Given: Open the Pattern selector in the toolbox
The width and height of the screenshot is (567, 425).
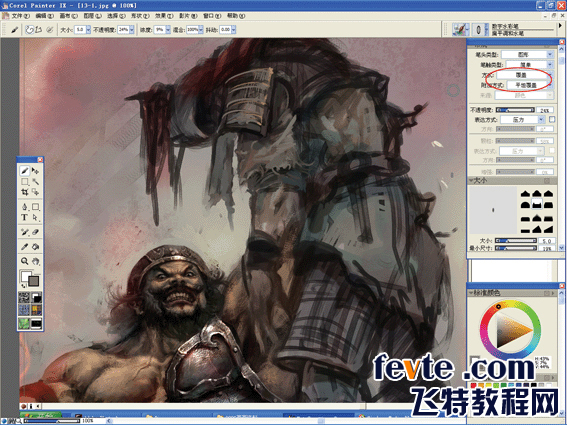Looking at the screenshot, I should point(24,310).
